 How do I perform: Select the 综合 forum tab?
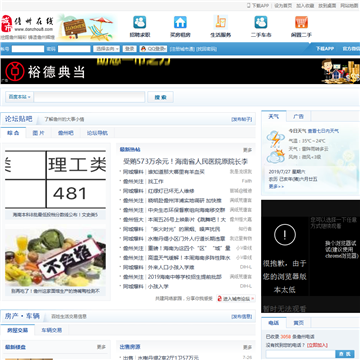tap(13, 133)
